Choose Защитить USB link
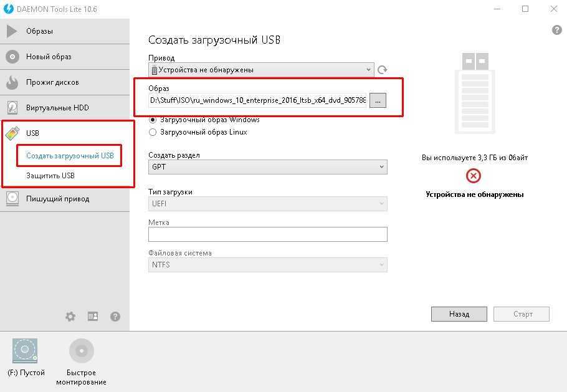This screenshot has width=567, height=392. 50,176
